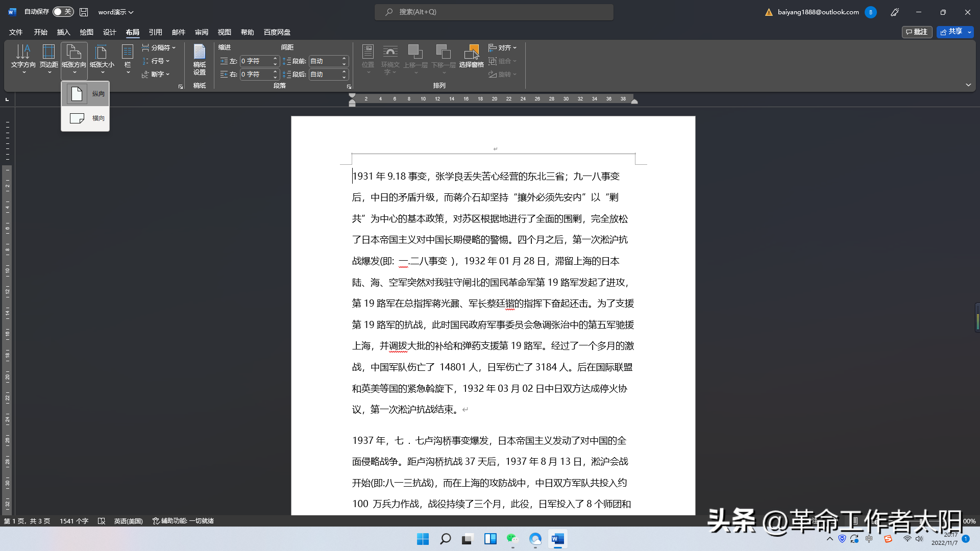Choose the 纵向 portrait orientation option
The width and height of the screenshot is (980, 551).
85,94
